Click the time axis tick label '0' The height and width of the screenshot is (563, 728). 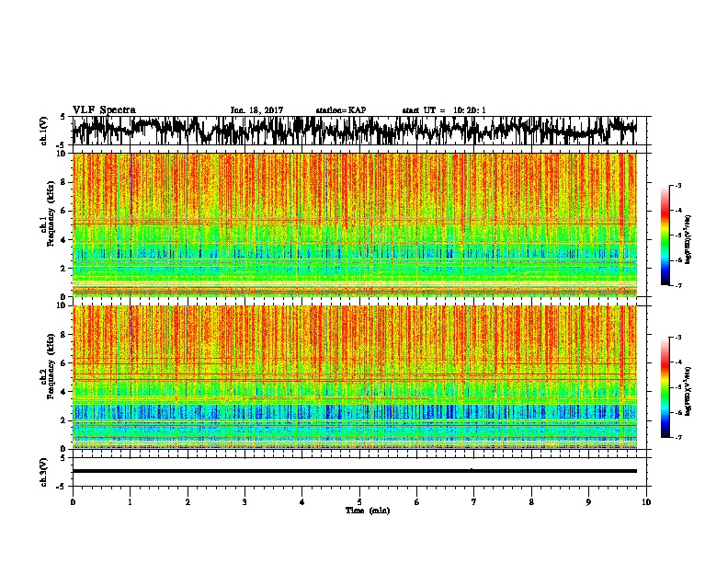coord(73,502)
